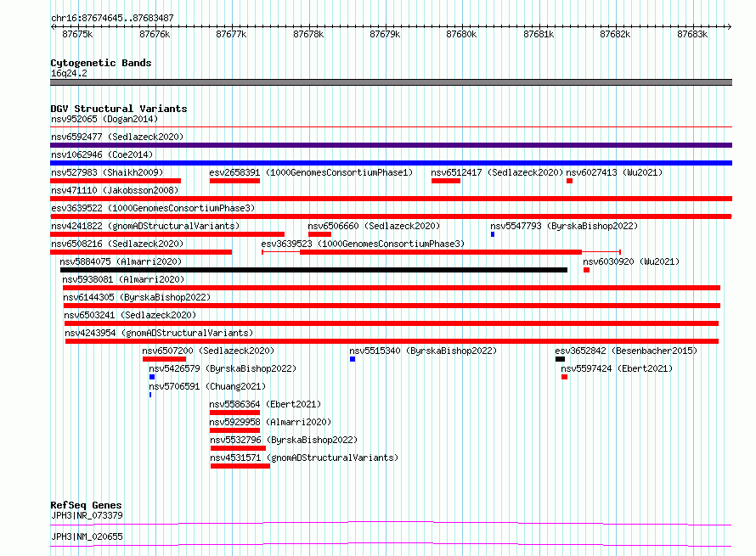
Task: Click the nsv6027413 (Wu2021) label
Action: click(x=614, y=172)
